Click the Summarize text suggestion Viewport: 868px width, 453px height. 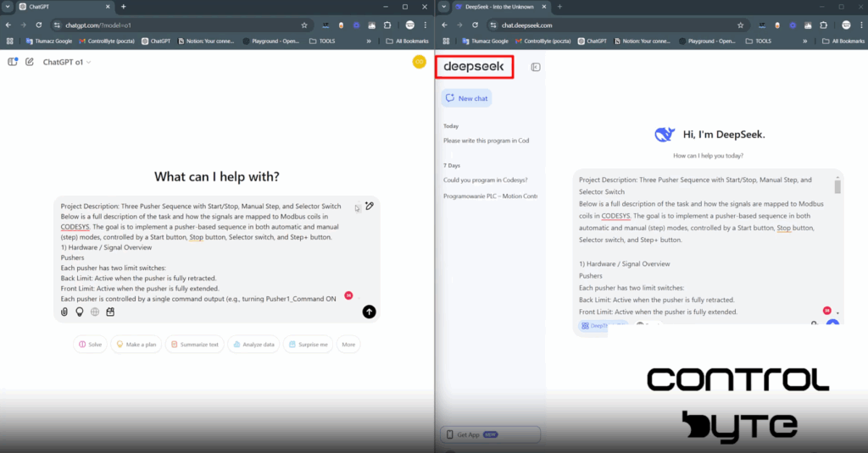194,345
